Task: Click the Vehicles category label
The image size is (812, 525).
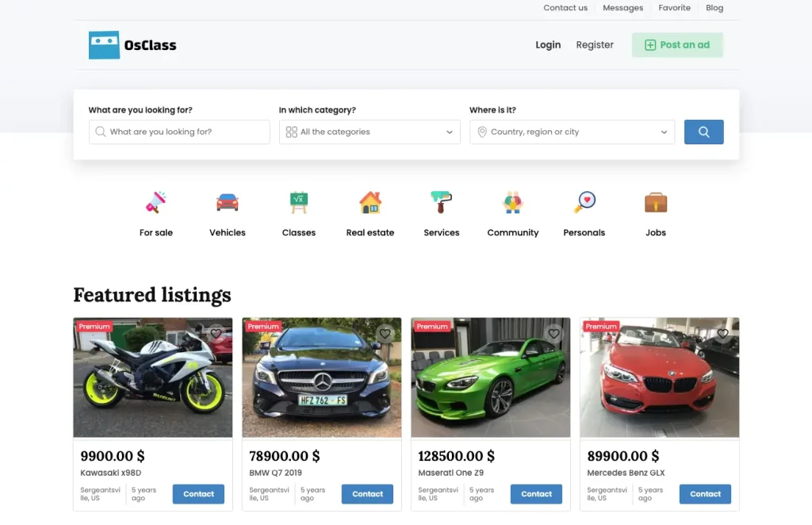Action: (x=228, y=232)
